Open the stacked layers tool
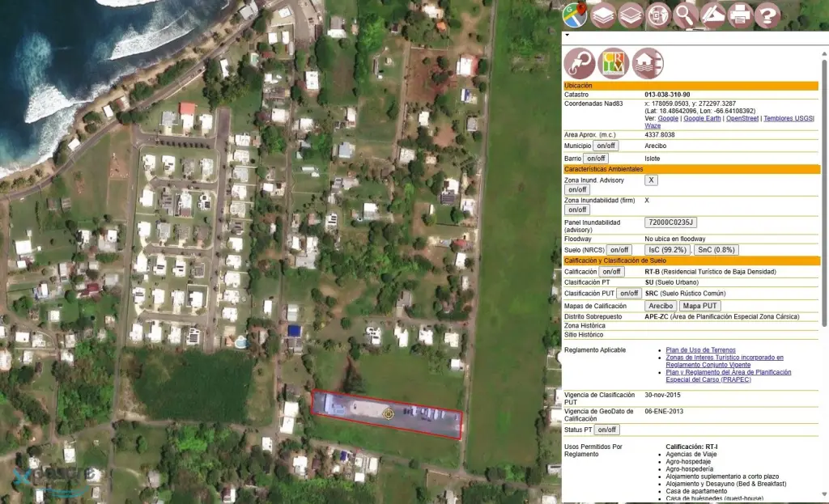Viewport: 829px width, 504px height. point(602,15)
